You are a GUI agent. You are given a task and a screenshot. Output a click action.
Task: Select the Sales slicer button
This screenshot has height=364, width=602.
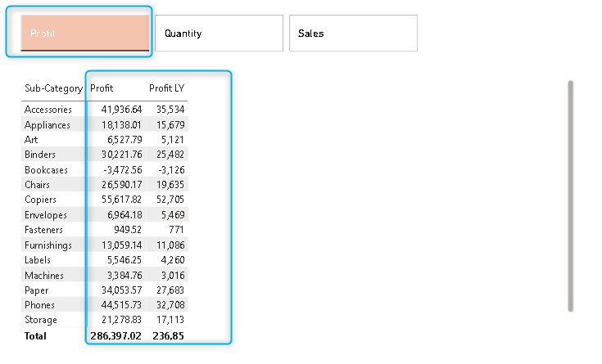[353, 34]
